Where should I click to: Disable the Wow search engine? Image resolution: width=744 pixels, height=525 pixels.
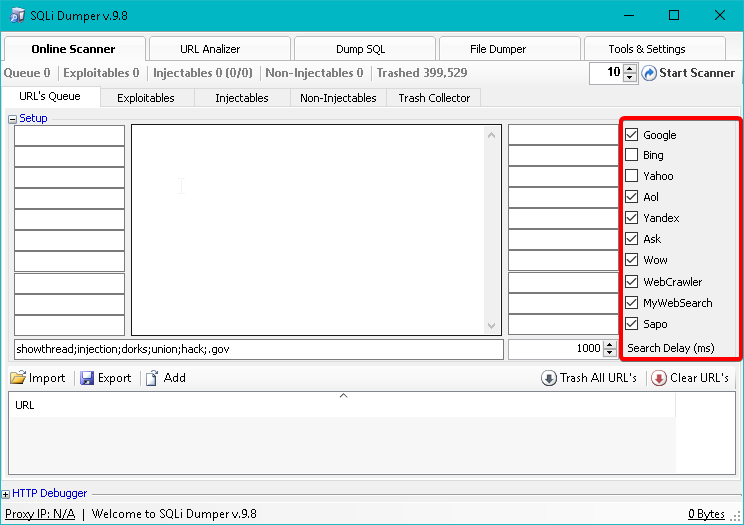pos(632,260)
